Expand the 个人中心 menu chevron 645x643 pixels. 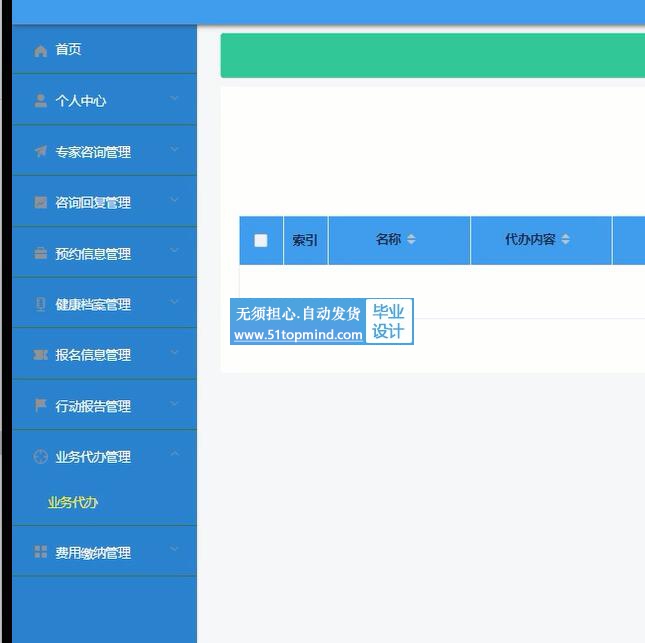click(174, 98)
